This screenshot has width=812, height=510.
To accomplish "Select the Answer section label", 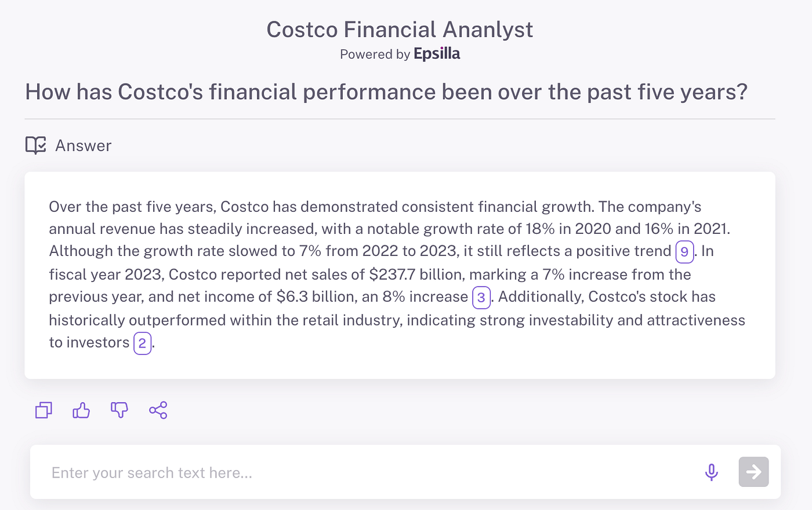I will (x=83, y=146).
